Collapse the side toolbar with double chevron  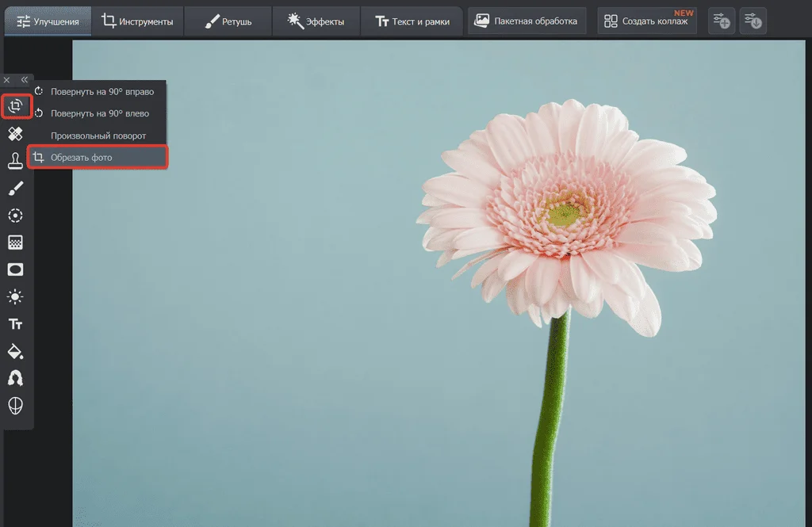tap(25, 80)
